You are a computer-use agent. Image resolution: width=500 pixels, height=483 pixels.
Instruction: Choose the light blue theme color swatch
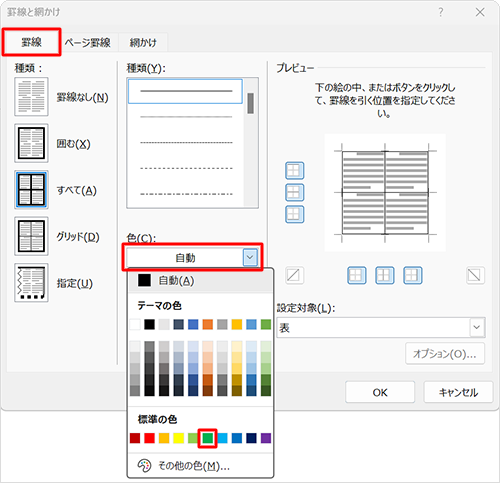click(251, 324)
